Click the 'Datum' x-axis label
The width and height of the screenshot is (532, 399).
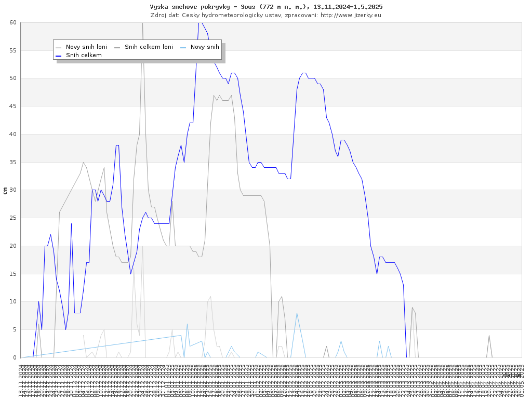[512, 375]
